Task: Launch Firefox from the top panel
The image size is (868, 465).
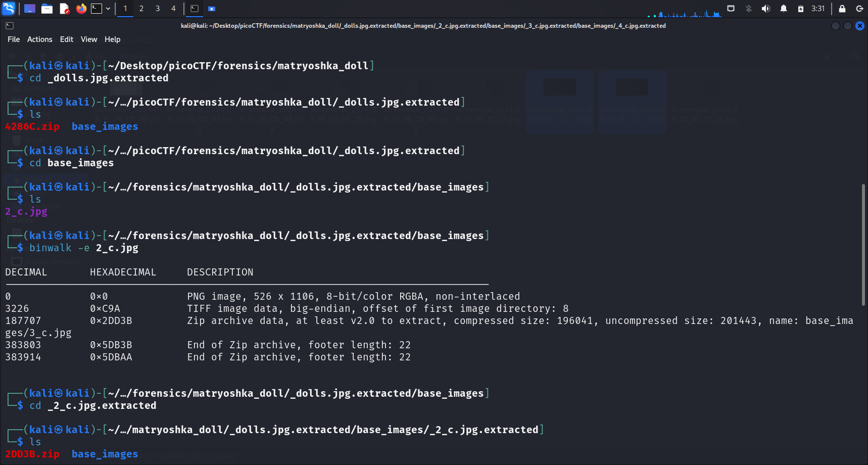Action: tap(81, 9)
